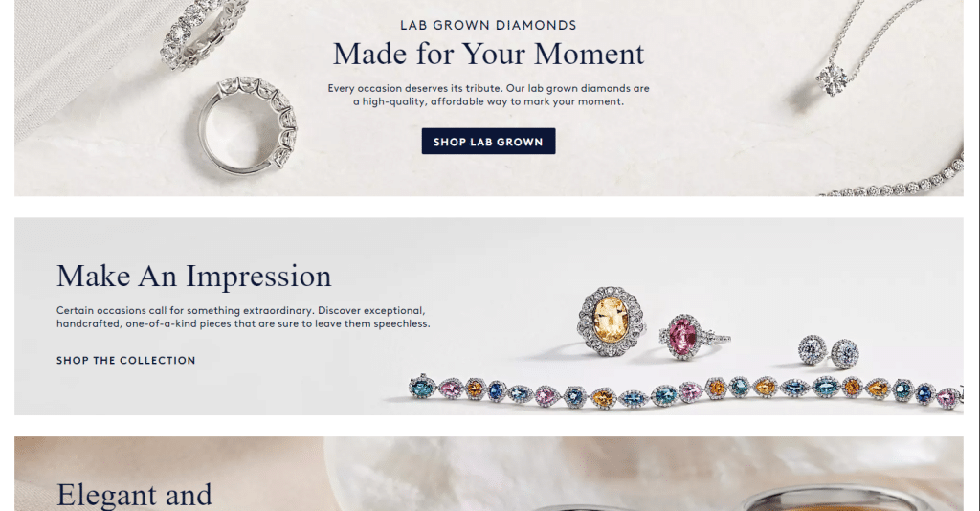Open the Shop The Collection link
This screenshot has height=511, width=980.
point(125,361)
